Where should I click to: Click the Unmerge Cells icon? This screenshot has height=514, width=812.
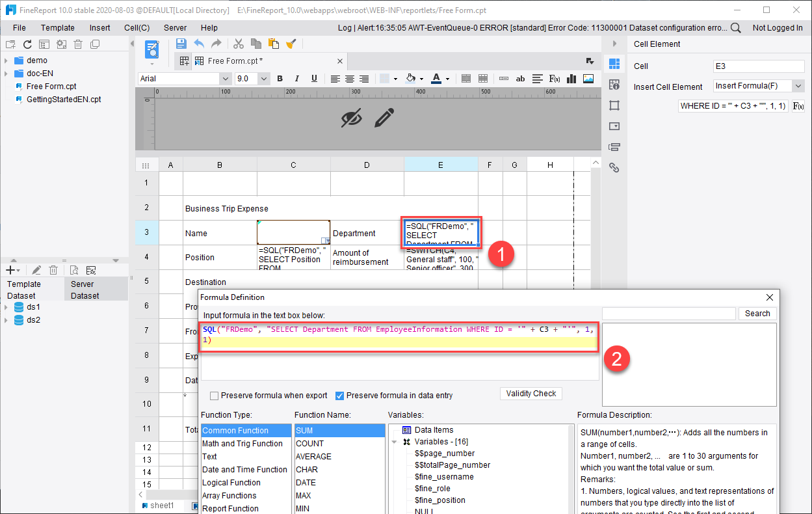coord(484,79)
